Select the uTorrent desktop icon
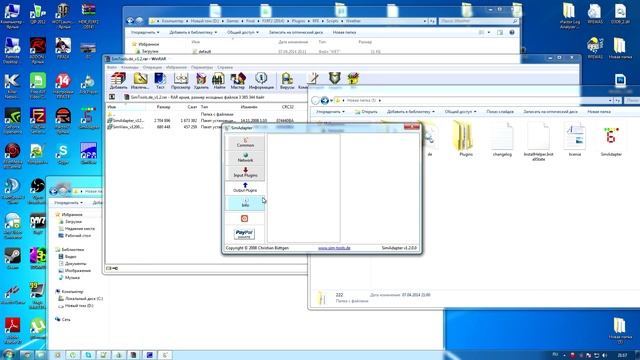 click(x=37, y=329)
